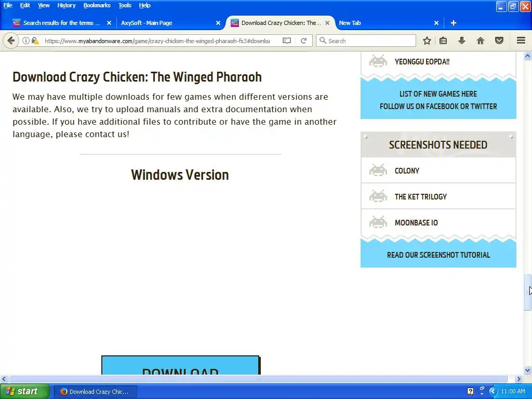The height and width of the screenshot is (399, 532).
Task: Open the History menu
Action: point(66,5)
